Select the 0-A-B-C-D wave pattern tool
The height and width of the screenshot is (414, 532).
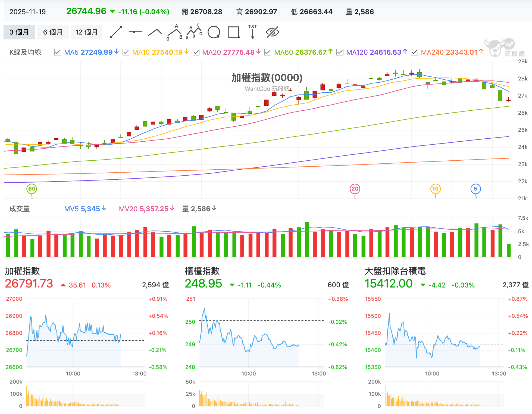194,32
